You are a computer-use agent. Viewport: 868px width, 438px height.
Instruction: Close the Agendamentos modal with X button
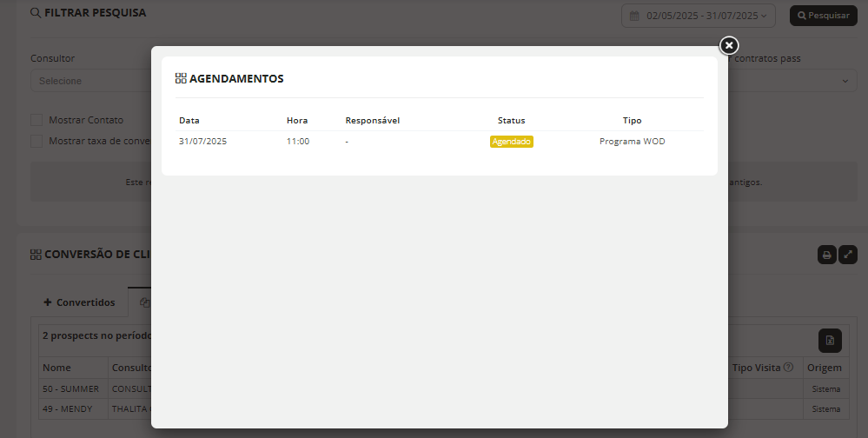pyautogui.click(x=728, y=45)
